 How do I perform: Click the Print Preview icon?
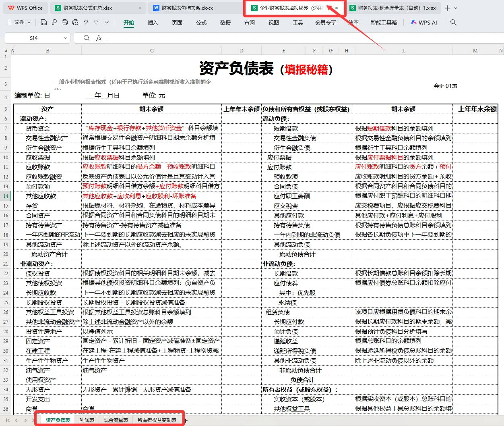click(75, 23)
